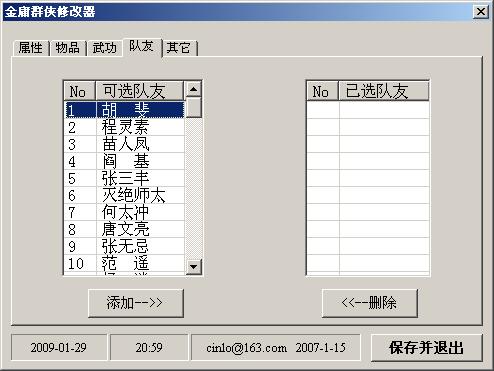Click row number 5 in teammate list
The image size is (494, 371).
coord(72,179)
